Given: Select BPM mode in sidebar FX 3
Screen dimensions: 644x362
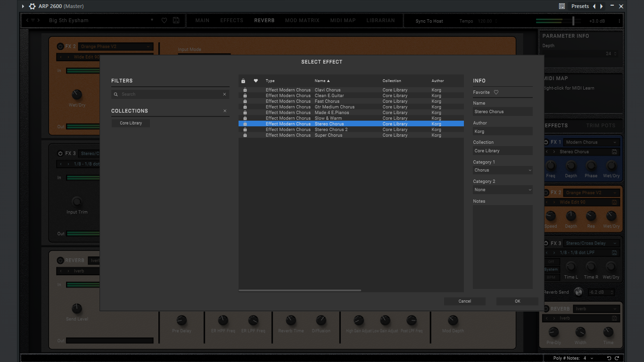Looking at the screenshot, I should [551, 277].
